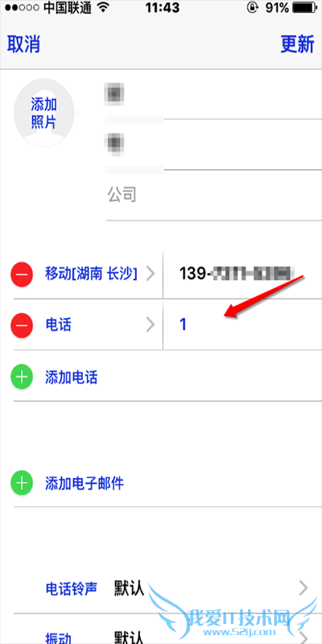Open label chooser chevron for 电话

tap(151, 325)
